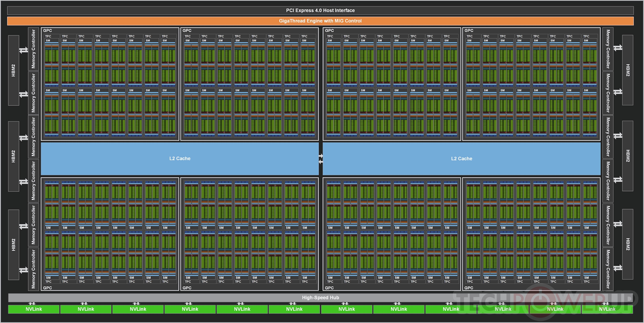
Task: Select the High-Speed Hub bar
Action: [320, 298]
